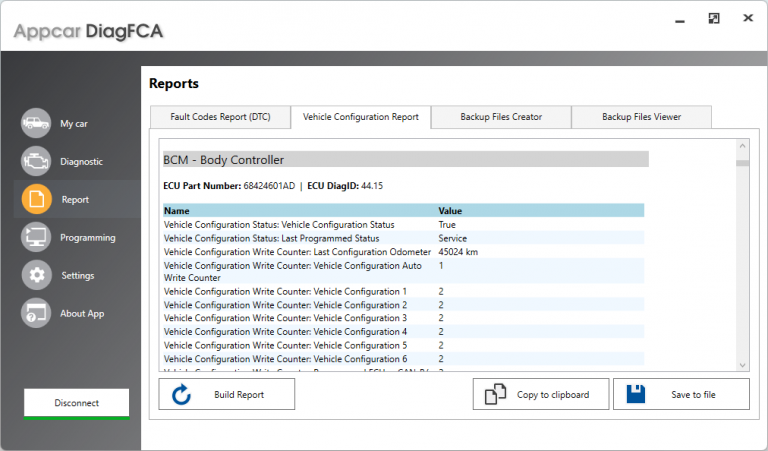The image size is (768, 451).
Task: Switch to Fault Codes Report (DTC) tab
Action: click(220, 117)
